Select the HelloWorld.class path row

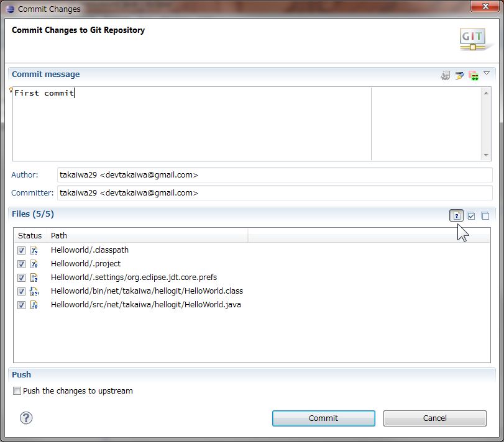[x=147, y=291]
